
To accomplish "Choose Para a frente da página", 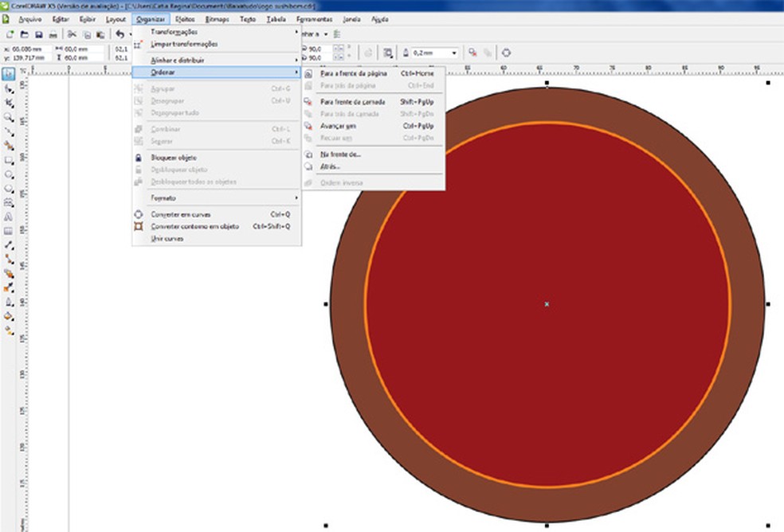I will 353,73.
